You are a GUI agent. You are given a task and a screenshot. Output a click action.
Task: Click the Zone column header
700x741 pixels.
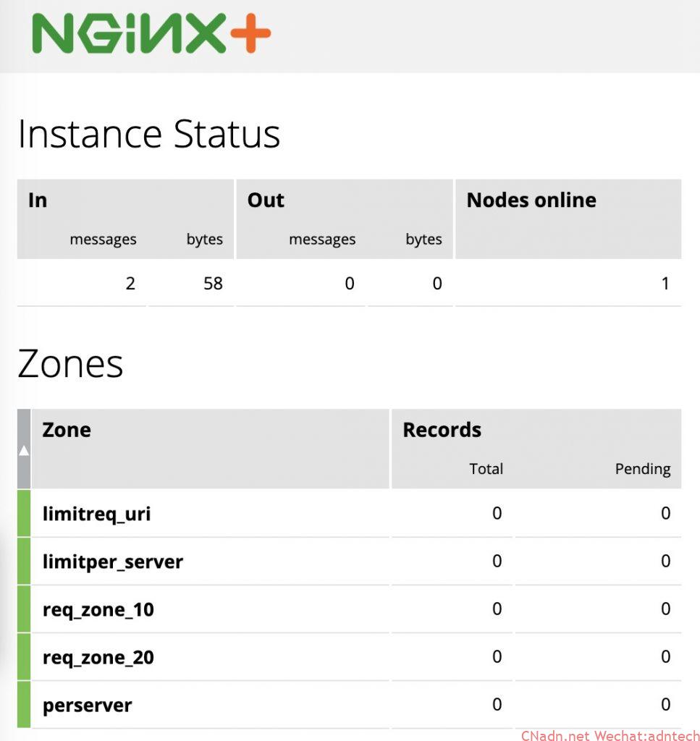(x=67, y=430)
